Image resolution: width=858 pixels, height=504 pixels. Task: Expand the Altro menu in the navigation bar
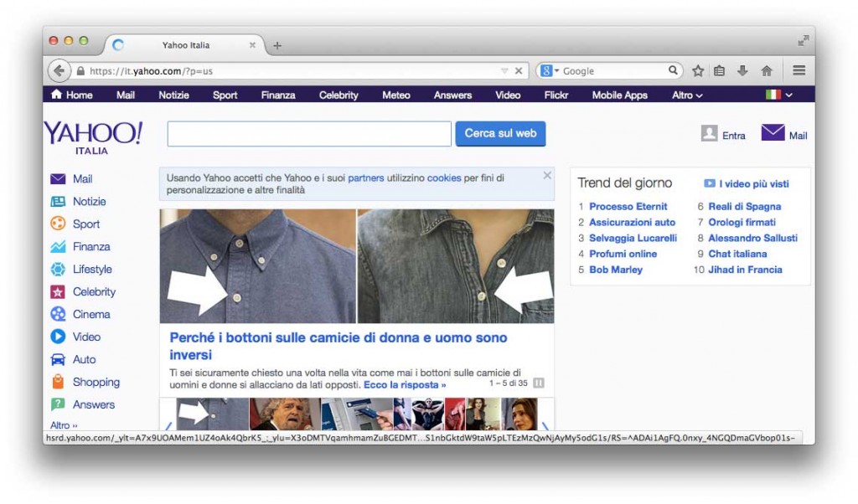coord(686,95)
